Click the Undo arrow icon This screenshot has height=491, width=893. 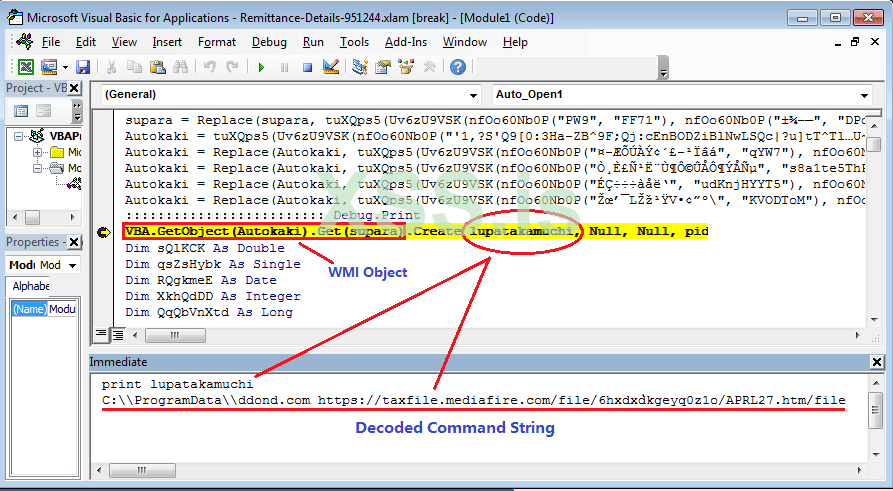click(x=210, y=67)
